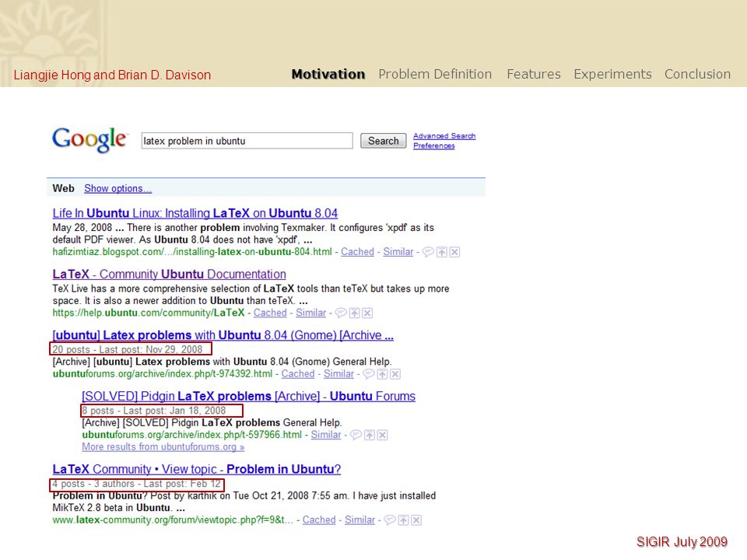Open Advanced Search link
The image size is (747, 560).
click(444, 135)
